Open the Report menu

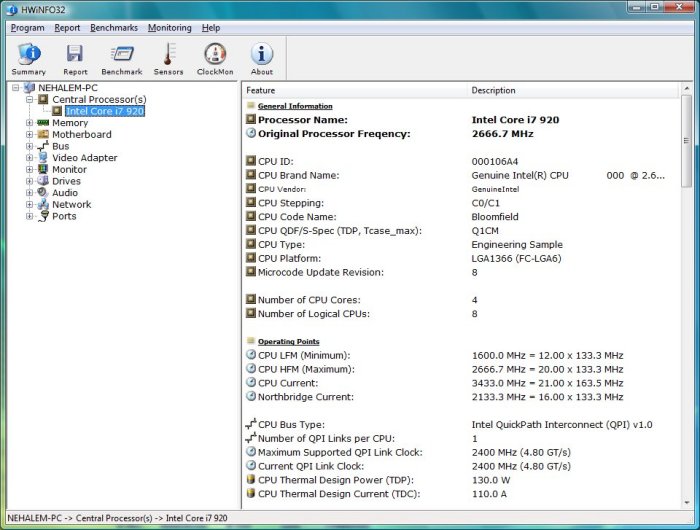pos(67,28)
